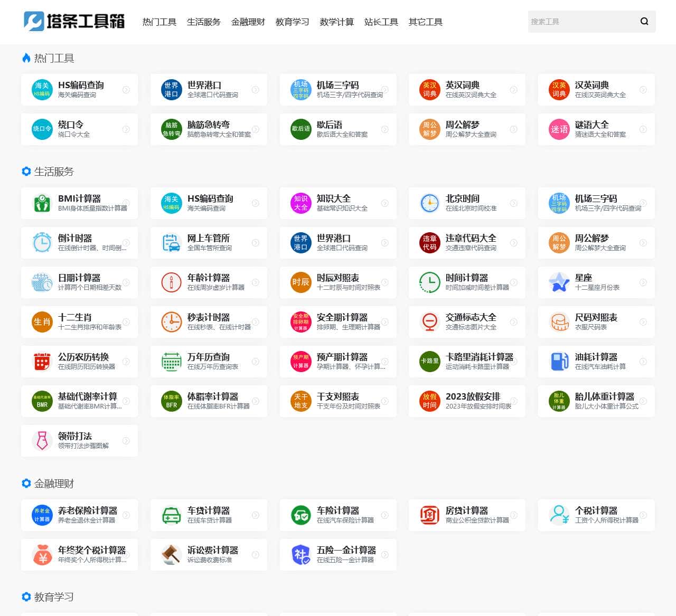
Task: Click the search magnifier icon
Action: pyautogui.click(x=644, y=22)
